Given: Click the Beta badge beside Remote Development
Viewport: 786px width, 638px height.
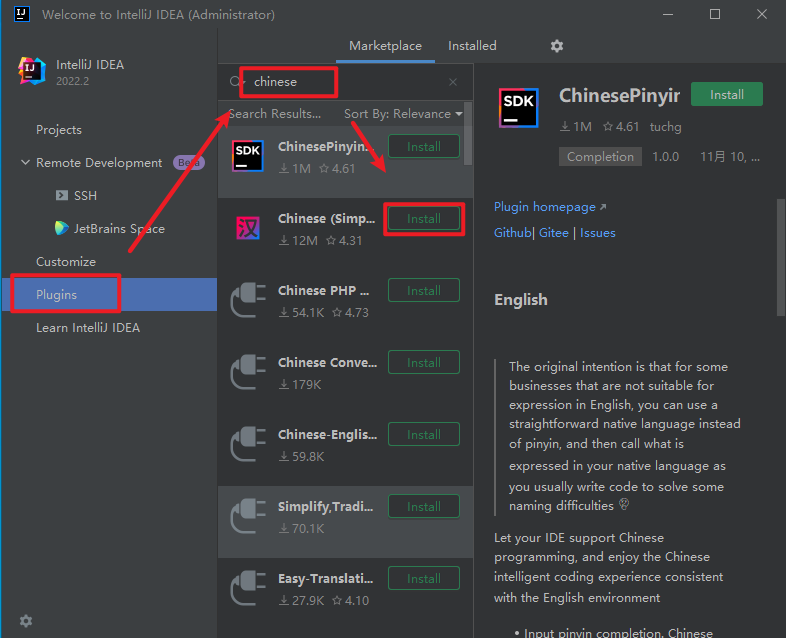Looking at the screenshot, I should click(189, 163).
